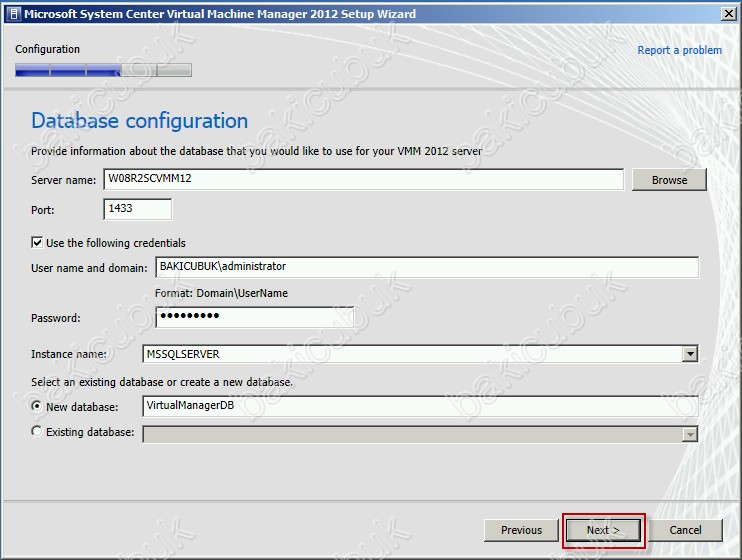Expand the Existing database dropdown
This screenshot has height=560, width=742.
click(x=690, y=434)
